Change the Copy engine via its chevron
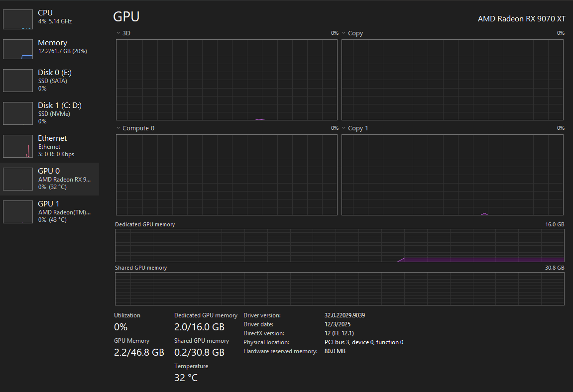573x392 pixels. click(x=343, y=33)
